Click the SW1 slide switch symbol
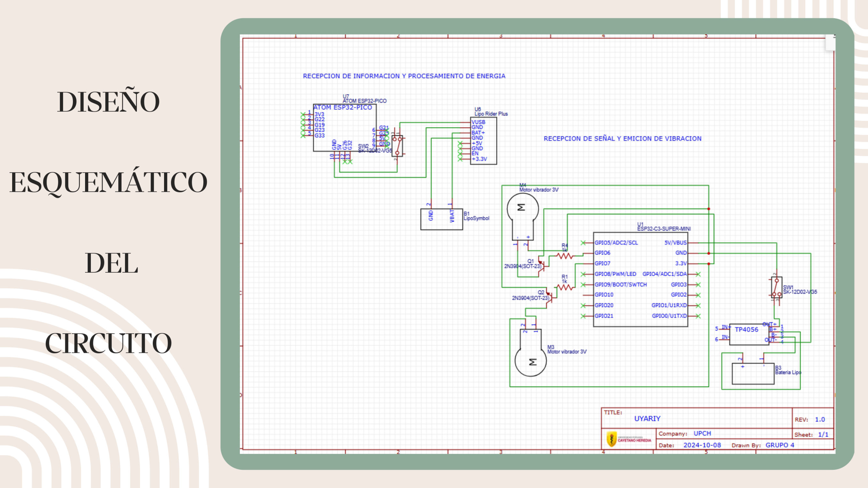 776,287
